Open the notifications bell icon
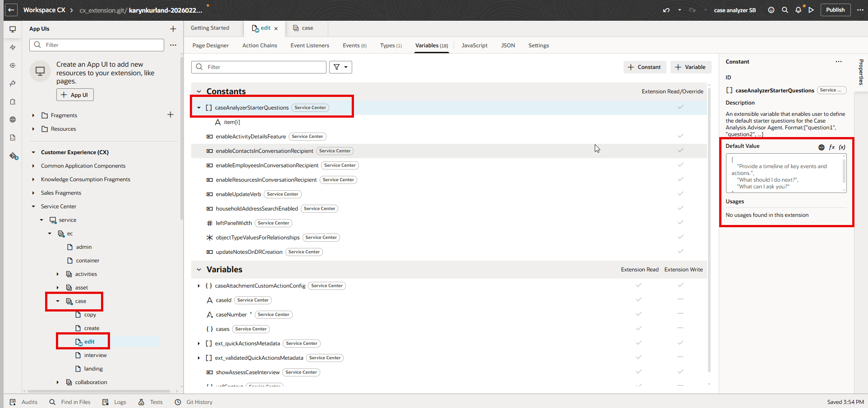This screenshot has width=868, height=408. pos(798,10)
